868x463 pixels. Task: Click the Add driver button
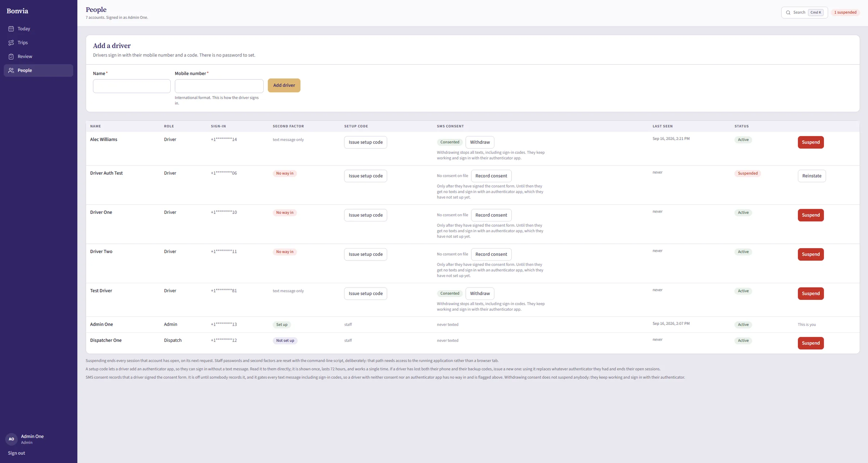(284, 85)
